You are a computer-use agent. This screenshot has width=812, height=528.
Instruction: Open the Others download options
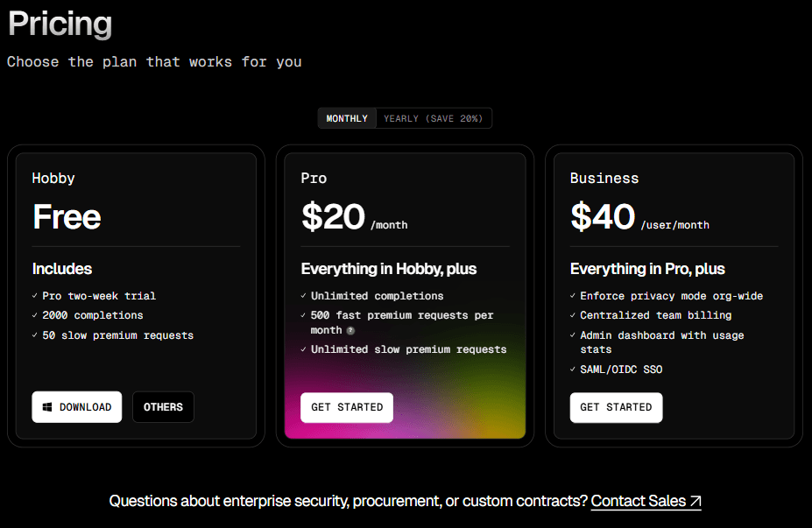(x=163, y=407)
